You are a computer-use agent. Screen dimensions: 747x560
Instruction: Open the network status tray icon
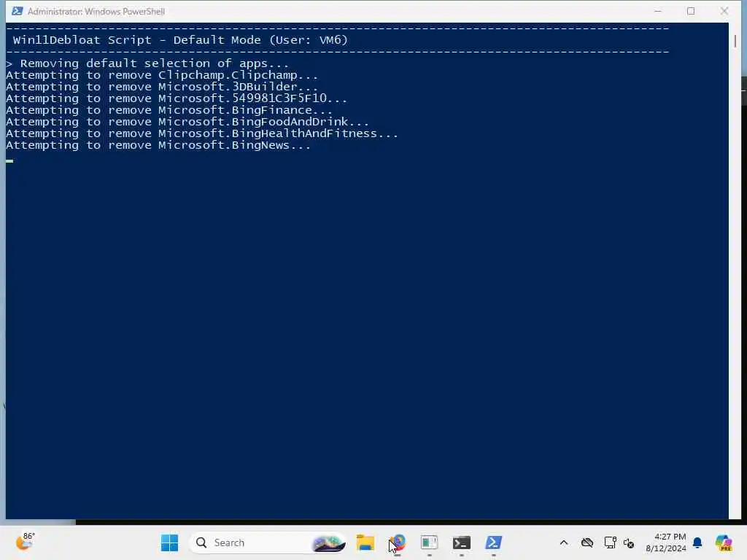610,542
